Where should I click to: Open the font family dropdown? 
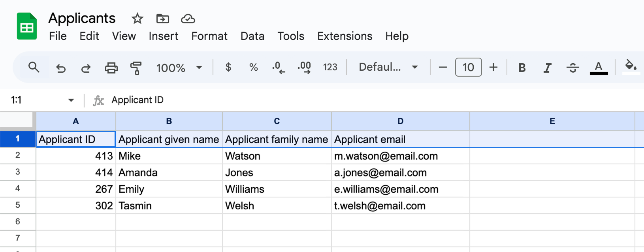(x=388, y=67)
